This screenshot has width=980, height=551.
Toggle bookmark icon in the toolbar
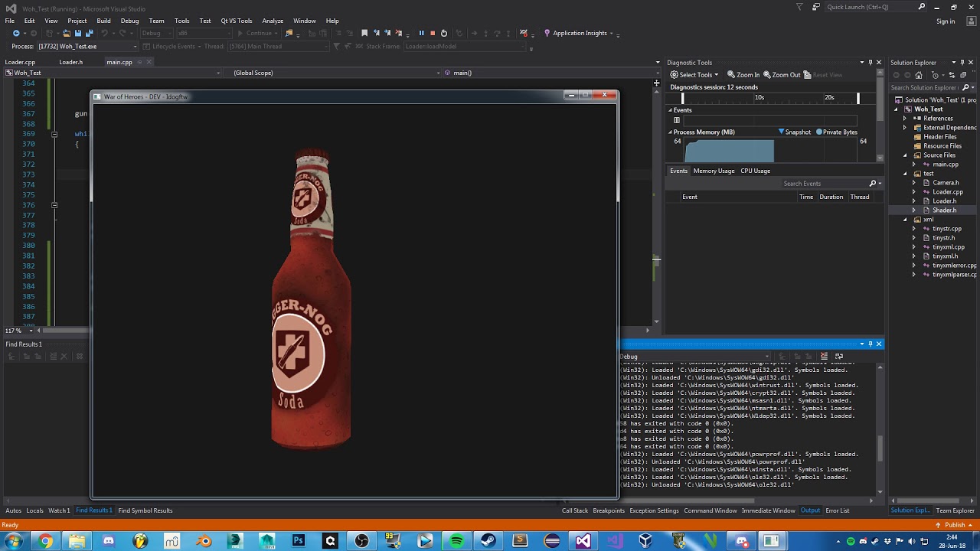(x=364, y=33)
